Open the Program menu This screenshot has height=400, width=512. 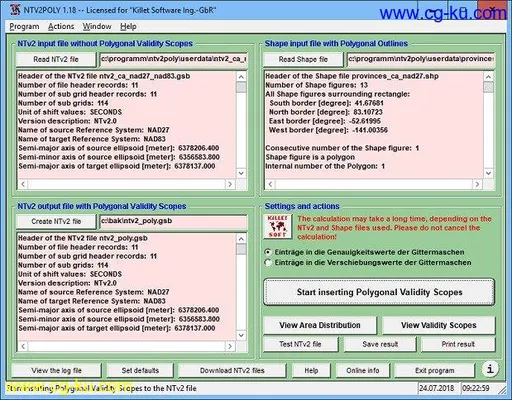pyautogui.click(x=24, y=26)
